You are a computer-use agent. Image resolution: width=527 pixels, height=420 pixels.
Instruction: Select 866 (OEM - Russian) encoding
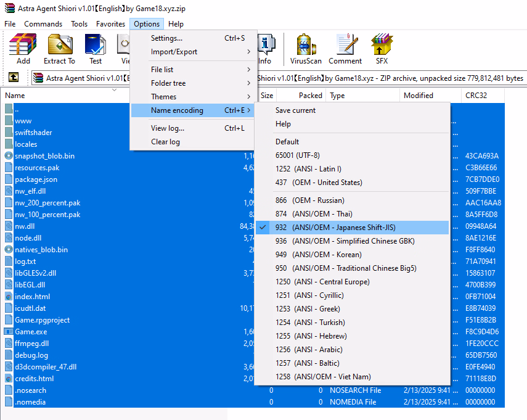coord(352,200)
